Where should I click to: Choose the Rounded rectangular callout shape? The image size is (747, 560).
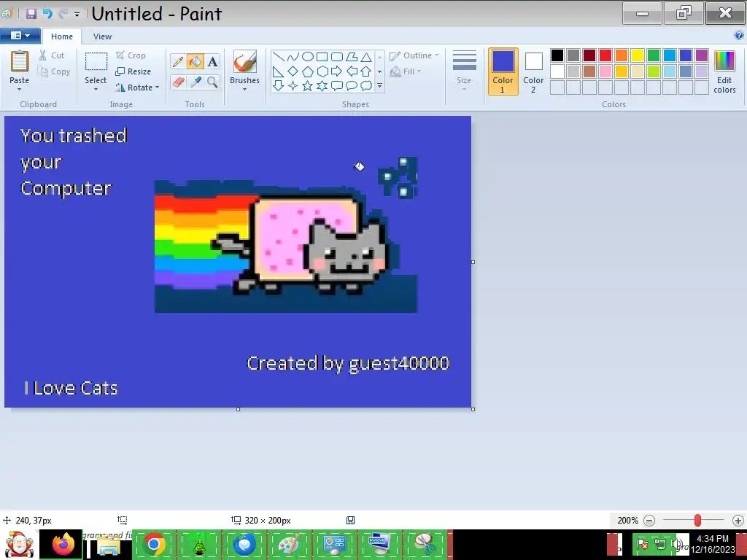[337, 86]
